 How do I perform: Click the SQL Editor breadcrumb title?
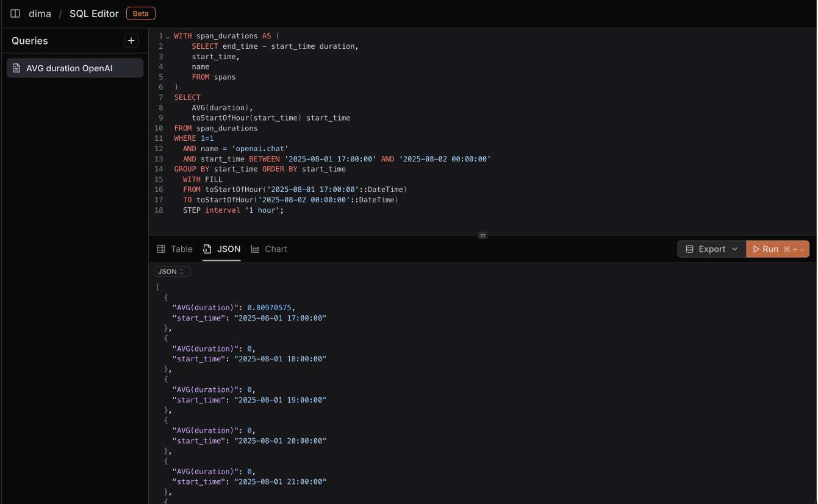pos(94,13)
